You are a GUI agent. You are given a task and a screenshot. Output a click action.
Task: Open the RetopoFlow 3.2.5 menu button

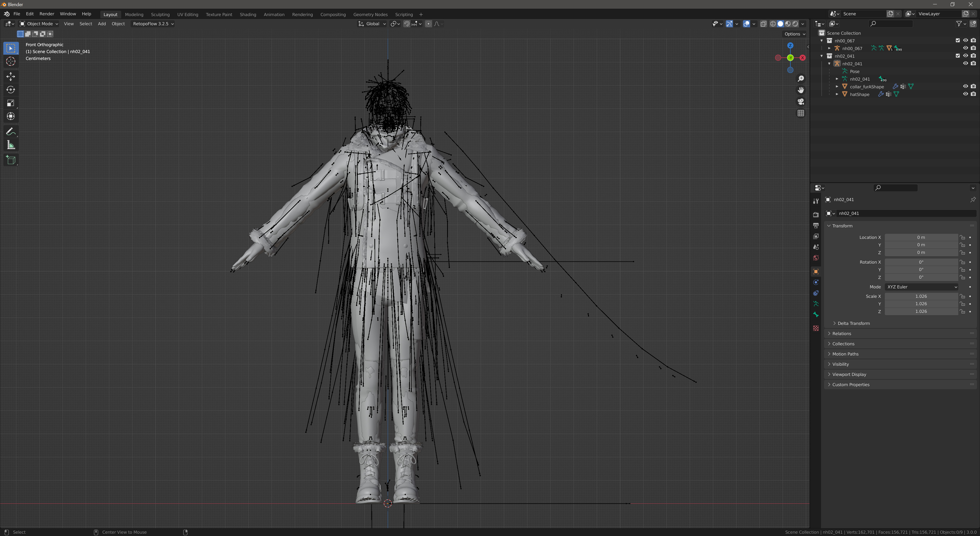point(153,23)
